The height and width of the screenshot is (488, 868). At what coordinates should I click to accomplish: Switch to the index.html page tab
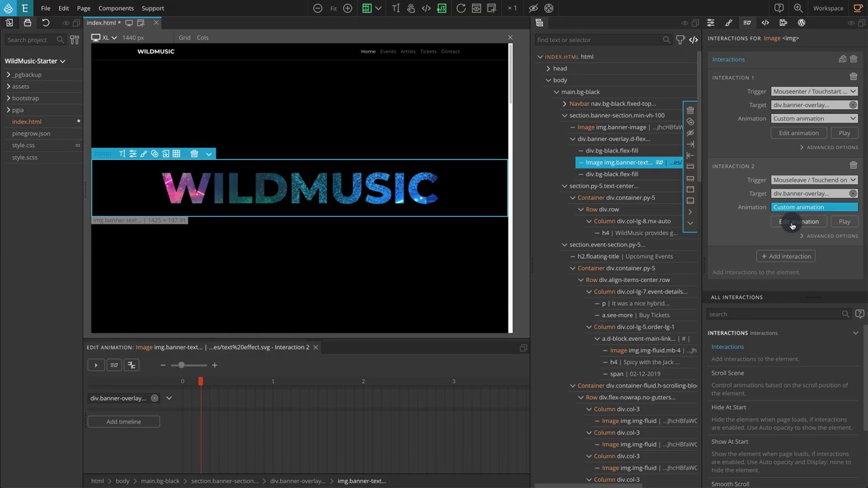[103, 23]
